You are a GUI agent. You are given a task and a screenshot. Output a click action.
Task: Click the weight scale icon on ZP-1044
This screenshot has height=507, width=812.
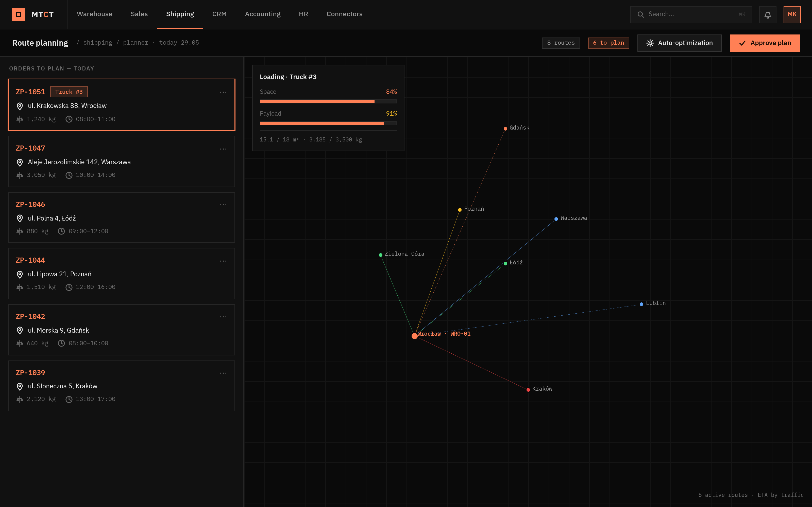(20, 287)
